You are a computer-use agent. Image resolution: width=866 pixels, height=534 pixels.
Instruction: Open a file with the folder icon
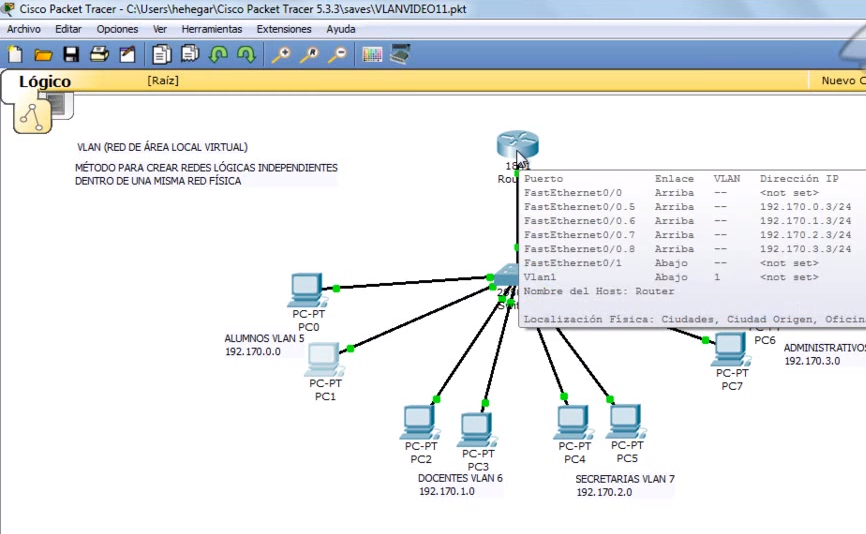43,55
